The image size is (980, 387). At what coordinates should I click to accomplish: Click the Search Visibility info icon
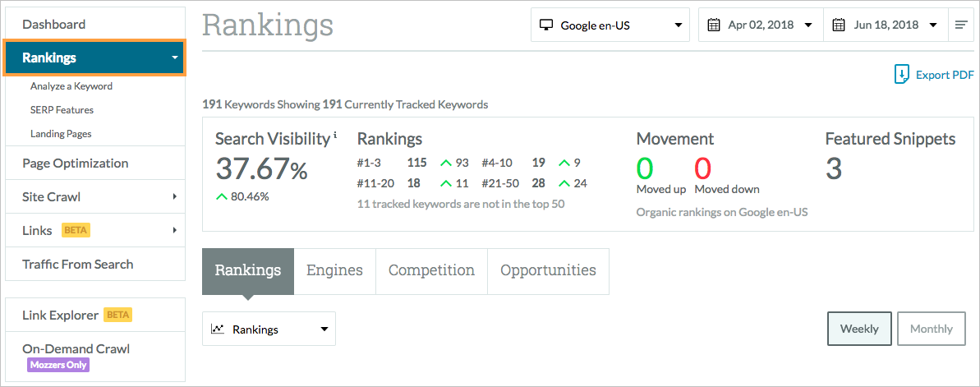[335, 135]
